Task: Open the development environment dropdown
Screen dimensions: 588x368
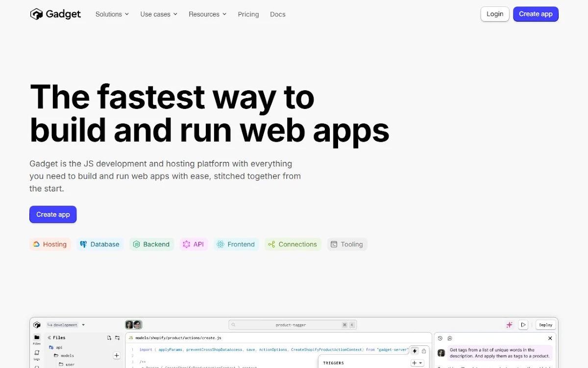Action: coord(66,325)
